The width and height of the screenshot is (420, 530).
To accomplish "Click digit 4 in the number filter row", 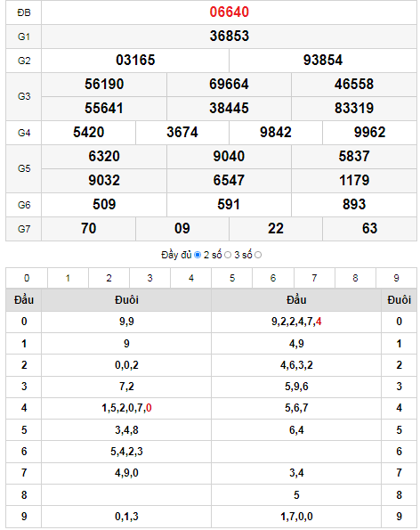I will 191,278.
